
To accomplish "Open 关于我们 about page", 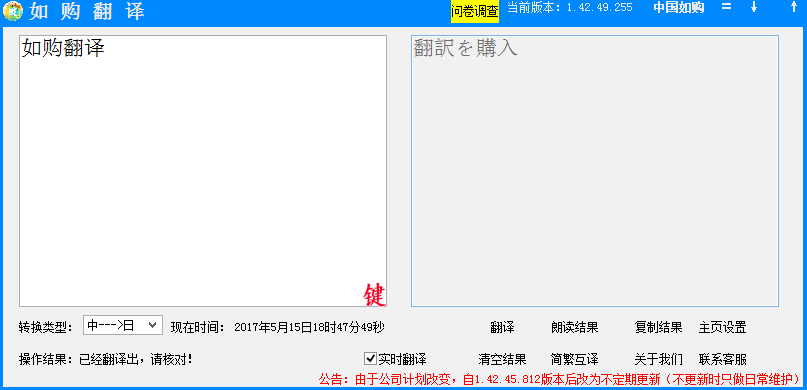I will tap(658, 359).
